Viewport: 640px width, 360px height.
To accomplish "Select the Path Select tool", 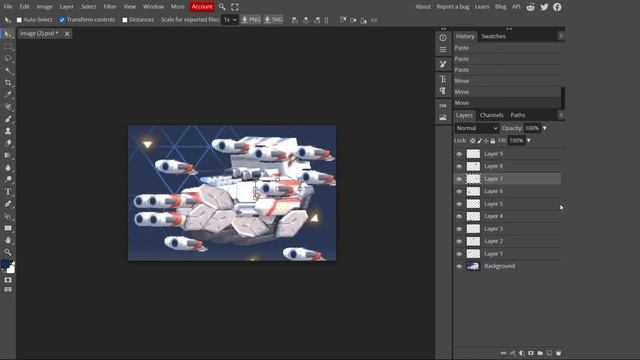I will pos(8,216).
